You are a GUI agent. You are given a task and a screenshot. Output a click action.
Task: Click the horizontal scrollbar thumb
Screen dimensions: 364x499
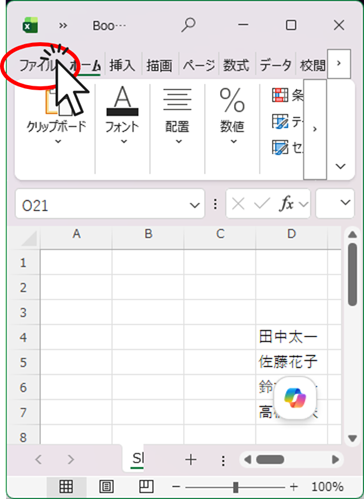tap(270, 460)
